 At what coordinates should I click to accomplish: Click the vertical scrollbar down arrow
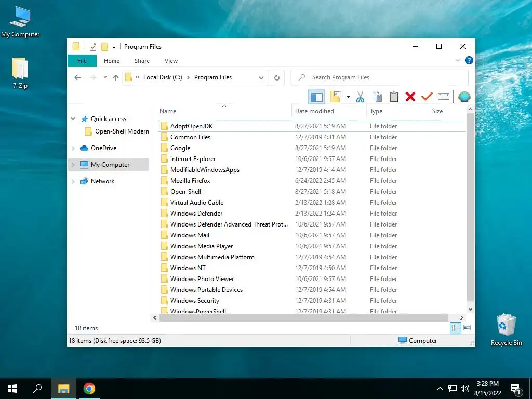coord(470,309)
